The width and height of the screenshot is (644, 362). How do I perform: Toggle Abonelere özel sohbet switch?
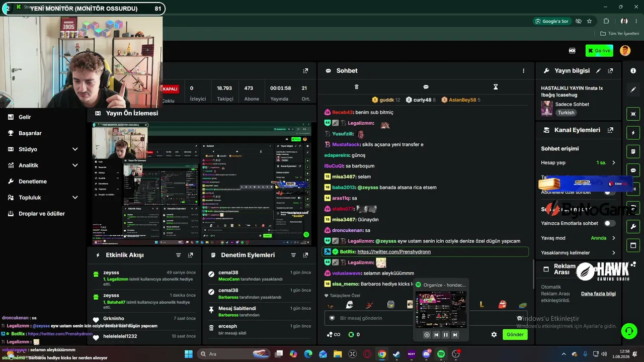pyautogui.click(x=609, y=192)
